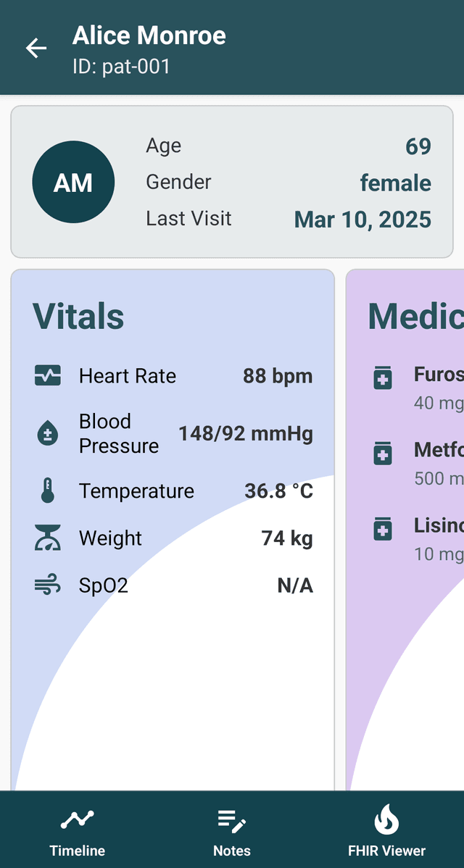Select the pill bottle icon for Lisinopril

click(382, 530)
